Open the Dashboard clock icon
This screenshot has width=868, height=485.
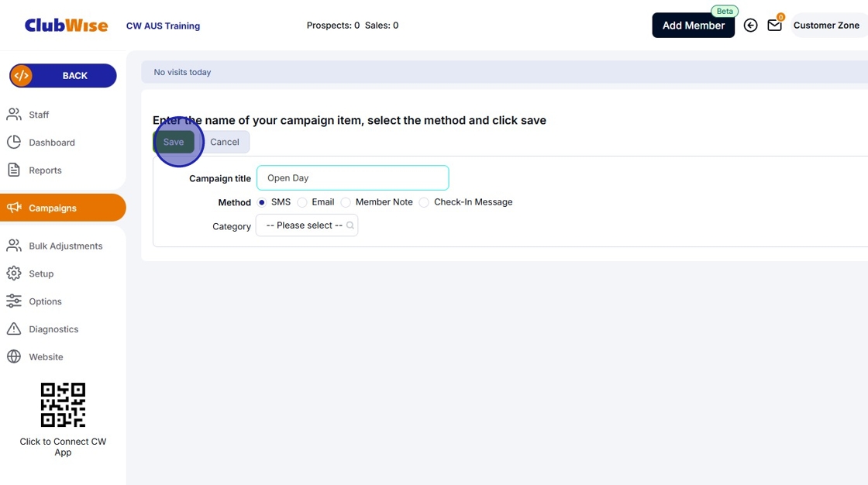click(x=15, y=142)
